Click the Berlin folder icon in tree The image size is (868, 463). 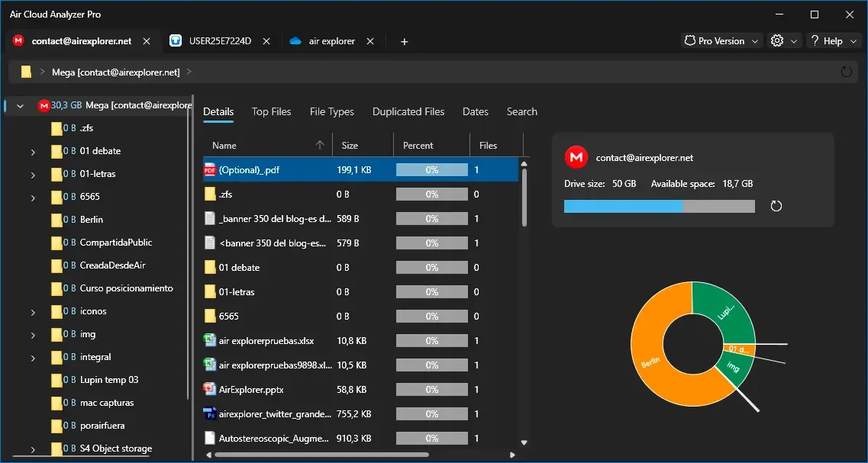coord(56,220)
